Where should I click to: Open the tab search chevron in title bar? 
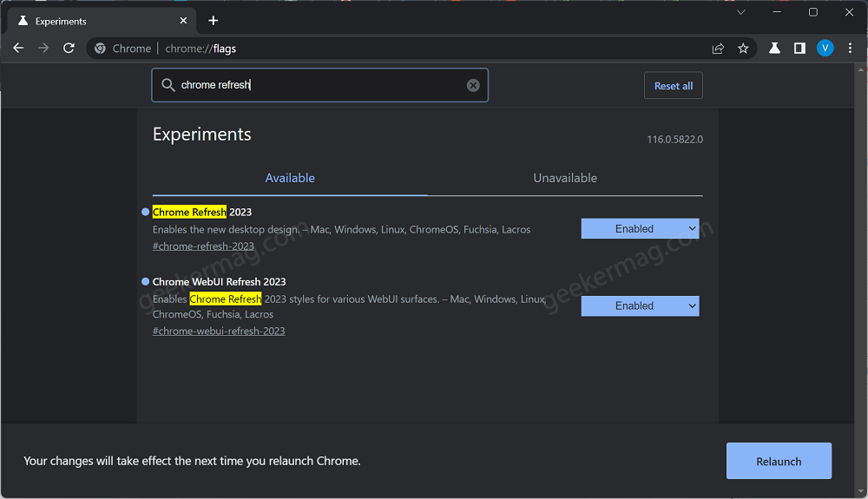[740, 12]
